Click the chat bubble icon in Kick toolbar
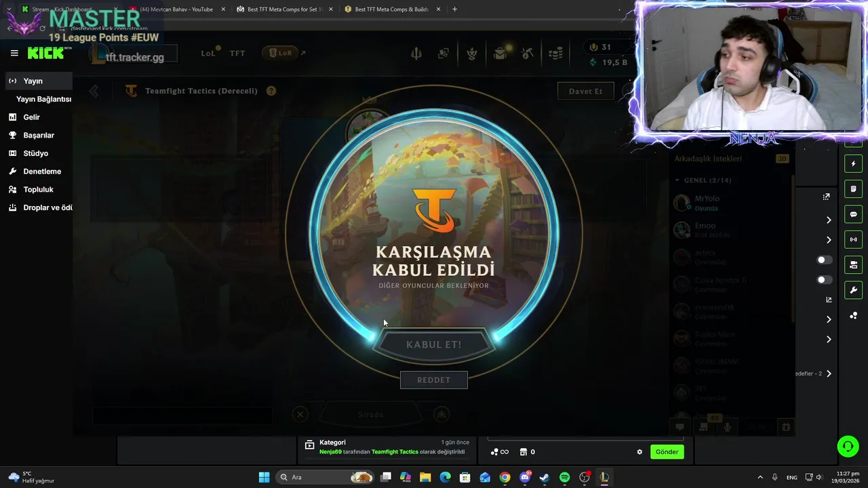This screenshot has width=868, height=488. (853, 214)
